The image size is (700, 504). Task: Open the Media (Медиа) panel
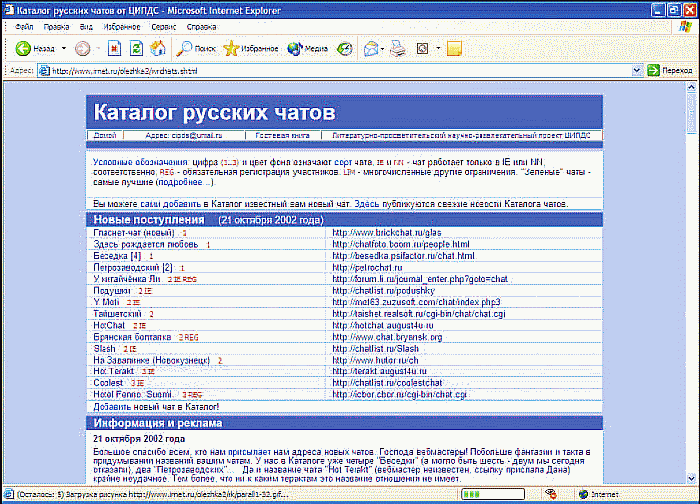click(307, 48)
